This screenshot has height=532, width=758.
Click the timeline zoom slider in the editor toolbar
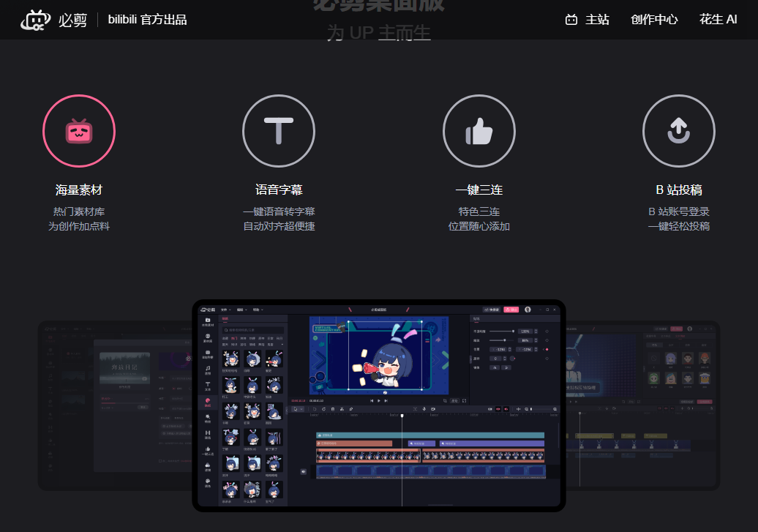[x=541, y=409]
